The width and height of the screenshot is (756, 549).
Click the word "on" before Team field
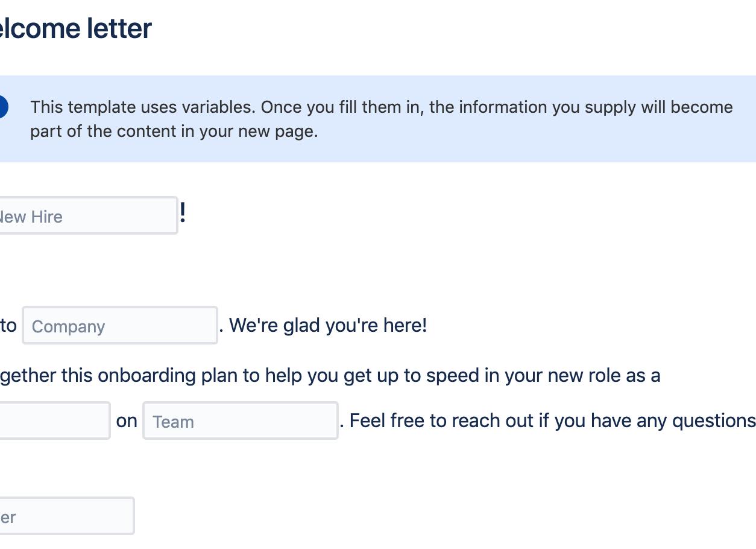coord(127,421)
